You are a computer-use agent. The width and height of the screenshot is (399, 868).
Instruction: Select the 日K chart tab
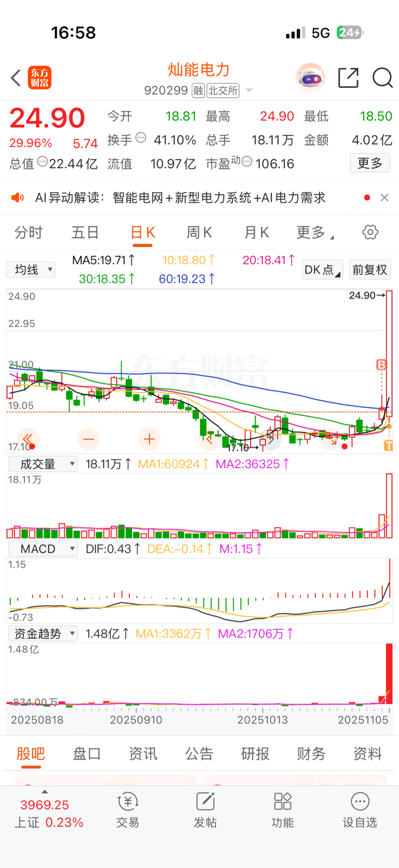pyautogui.click(x=142, y=232)
